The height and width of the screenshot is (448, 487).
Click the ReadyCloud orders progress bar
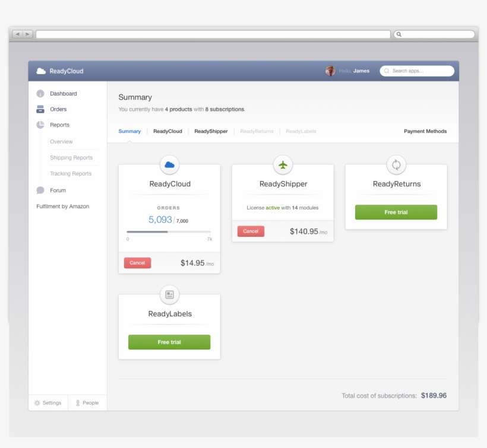tap(169, 231)
